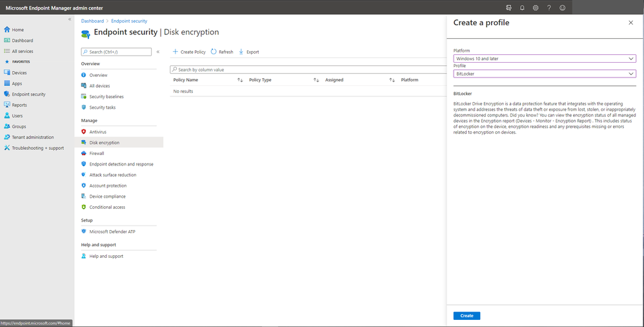
Task: Open the Firewall menu item
Action: click(x=96, y=153)
